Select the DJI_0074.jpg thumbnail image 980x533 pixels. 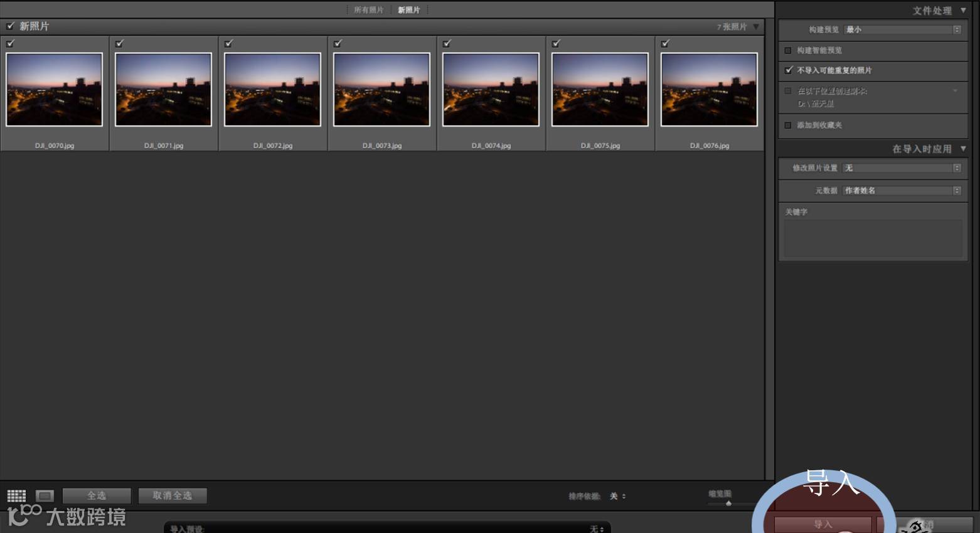pyautogui.click(x=491, y=90)
